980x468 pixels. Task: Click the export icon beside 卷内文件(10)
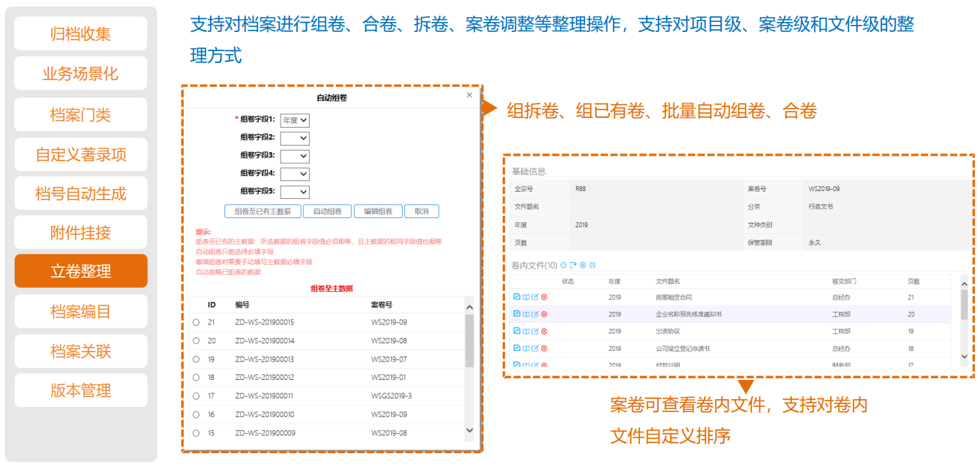(573, 266)
